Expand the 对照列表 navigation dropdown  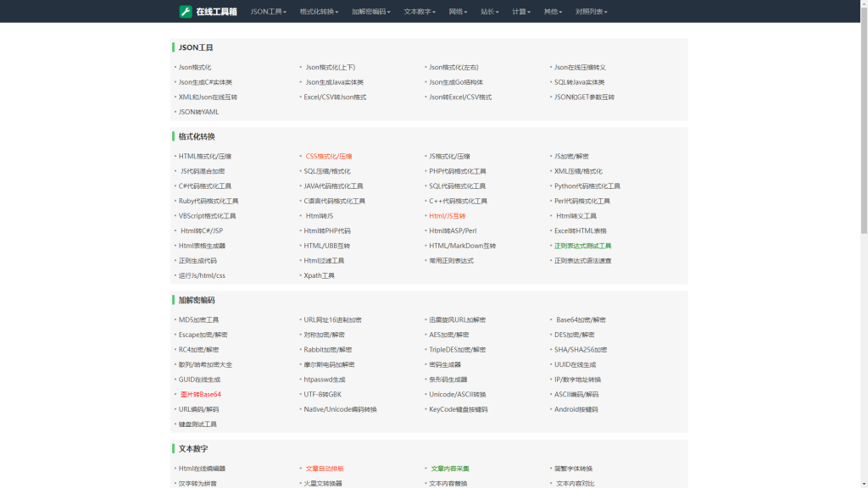pos(591,12)
